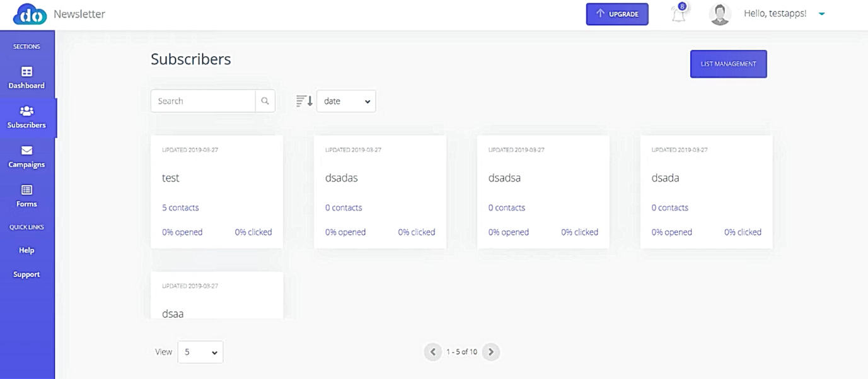This screenshot has width=868, height=379.
Task: Open the View count dropdown
Action: pyautogui.click(x=200, y=352)
